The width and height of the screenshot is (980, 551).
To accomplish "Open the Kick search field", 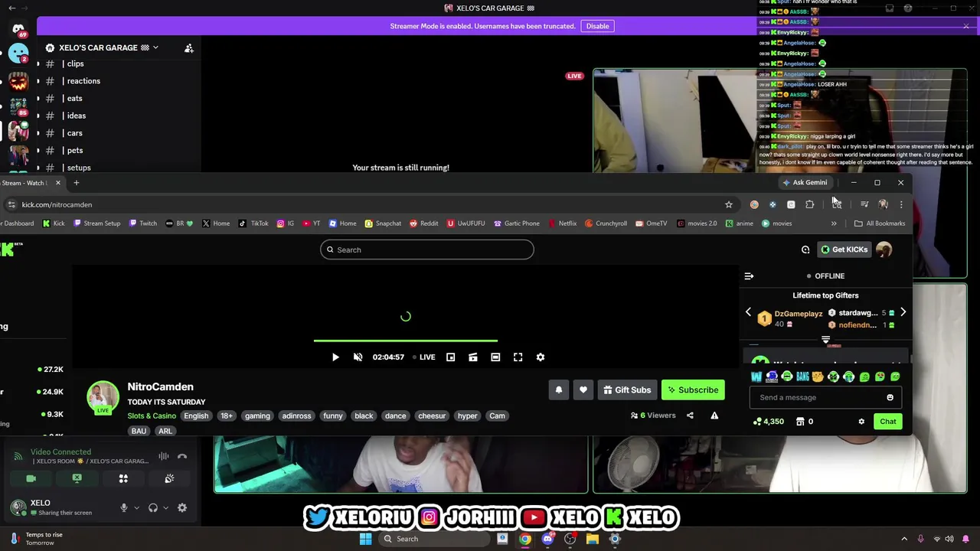I will [427, 249].
